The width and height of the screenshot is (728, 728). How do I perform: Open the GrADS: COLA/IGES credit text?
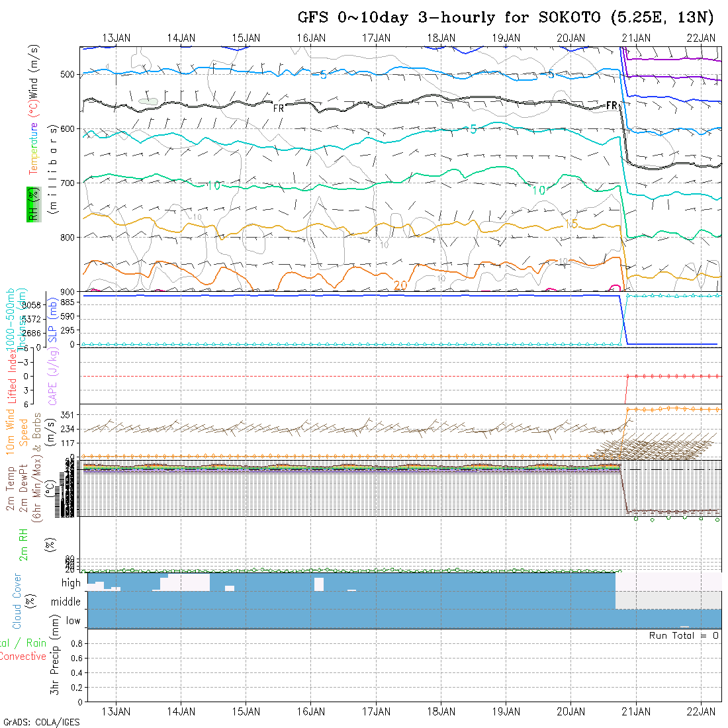tap(41, 722)
